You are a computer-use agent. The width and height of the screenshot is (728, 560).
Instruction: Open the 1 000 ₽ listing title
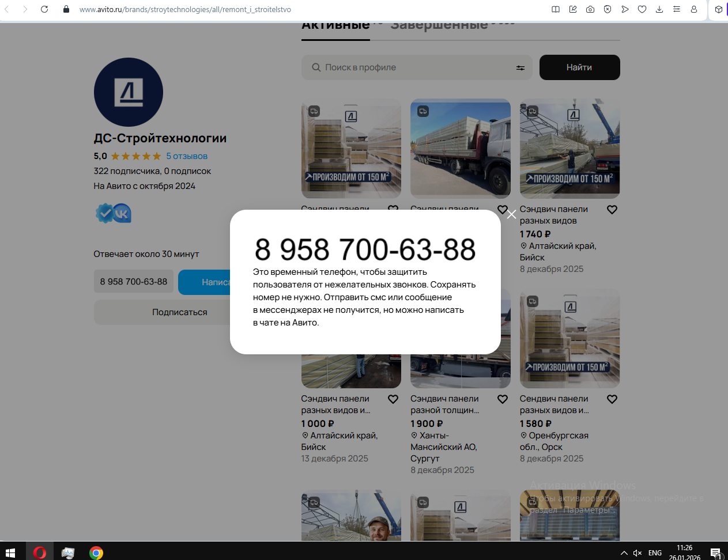(x=335, y=404)
